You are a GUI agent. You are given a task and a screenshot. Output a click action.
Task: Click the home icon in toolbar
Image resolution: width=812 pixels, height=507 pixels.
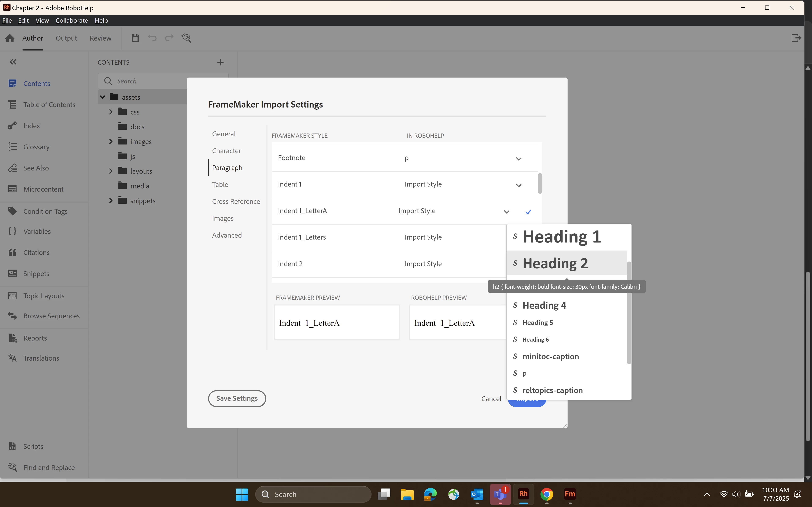coord(10,38)
